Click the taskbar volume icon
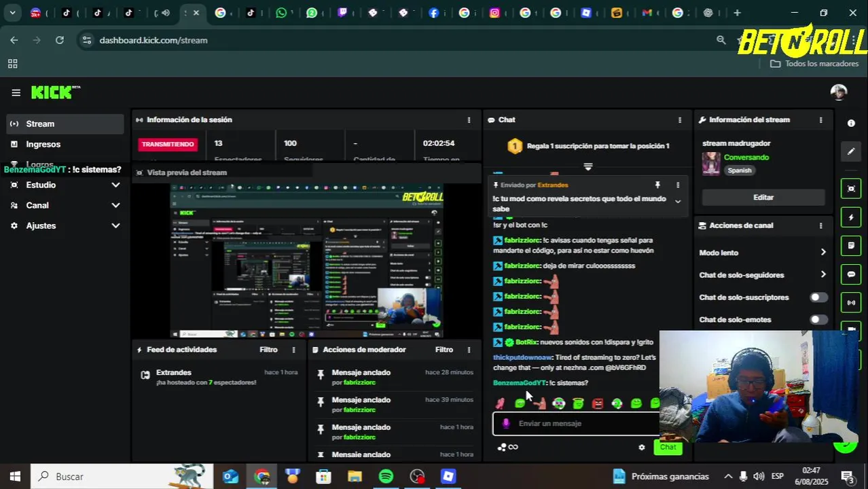 pos(759,476)
